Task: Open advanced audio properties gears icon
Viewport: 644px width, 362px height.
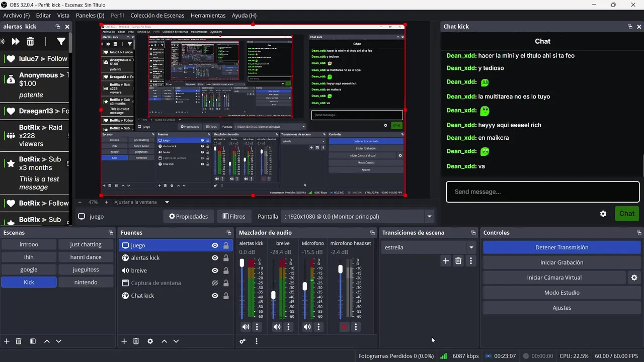Action: [x=243, y=341]
